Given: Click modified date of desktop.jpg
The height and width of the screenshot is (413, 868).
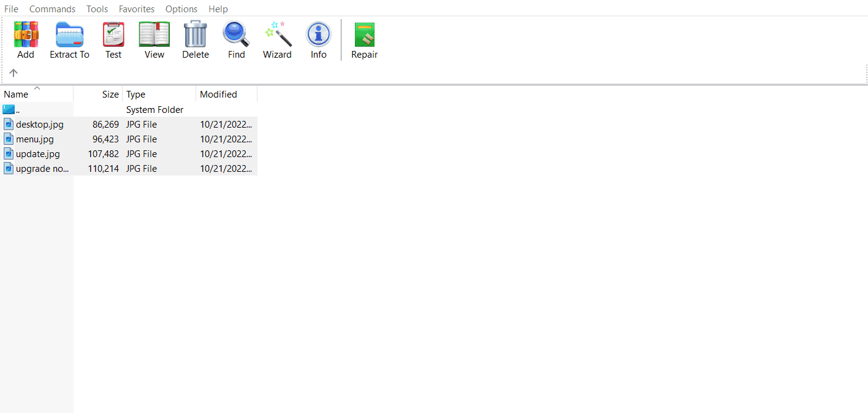Looking at the screenshot, I should coord(226,125).
